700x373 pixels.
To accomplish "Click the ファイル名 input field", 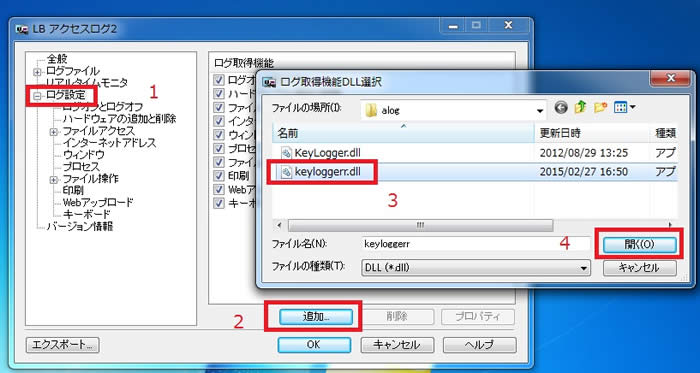I will coord(475,244).
